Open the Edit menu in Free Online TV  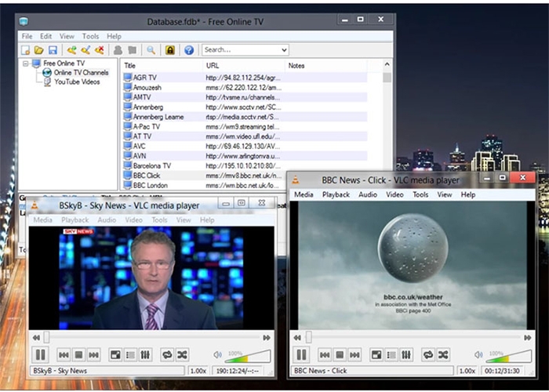pyautogui.click(x=45, y=36)
